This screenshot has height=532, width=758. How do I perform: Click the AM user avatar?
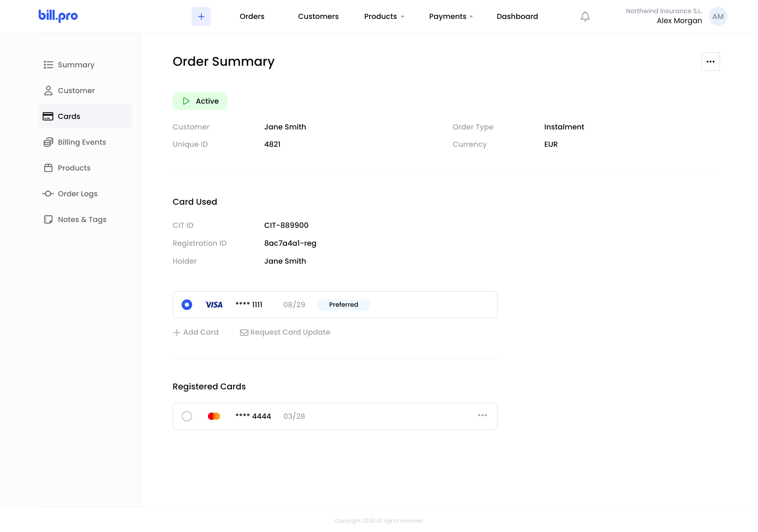tap(718, 17)
